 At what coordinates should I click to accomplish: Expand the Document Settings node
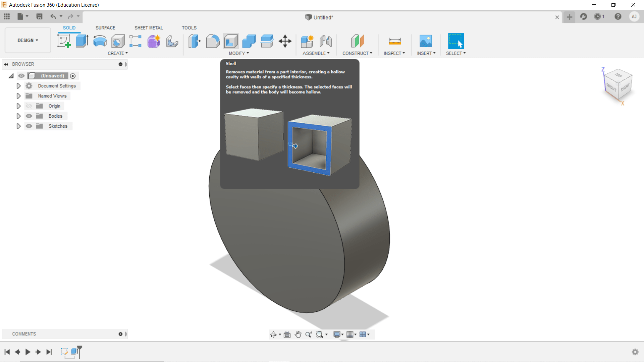[18, 86]
